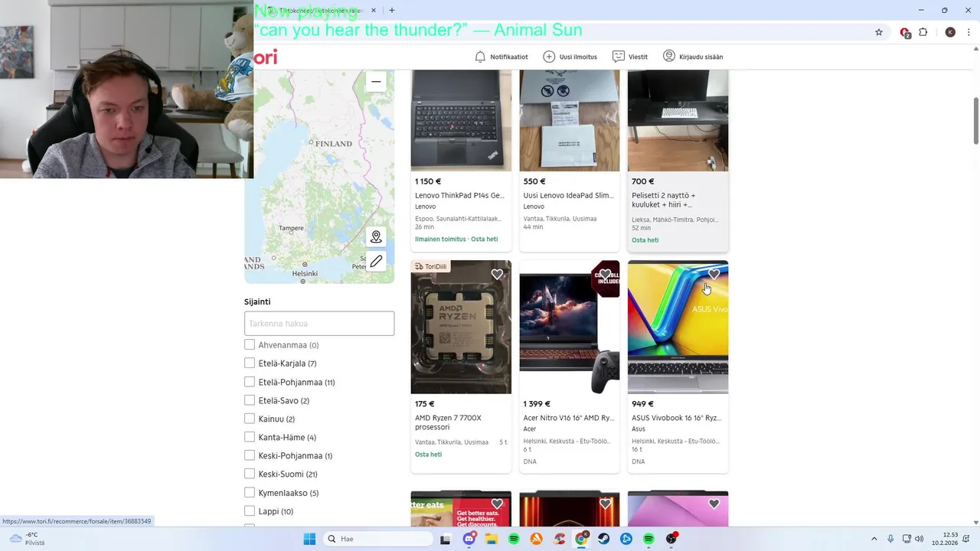Click microphone icon in system tray
The image size is (980, 551).
tap(890, 539)
